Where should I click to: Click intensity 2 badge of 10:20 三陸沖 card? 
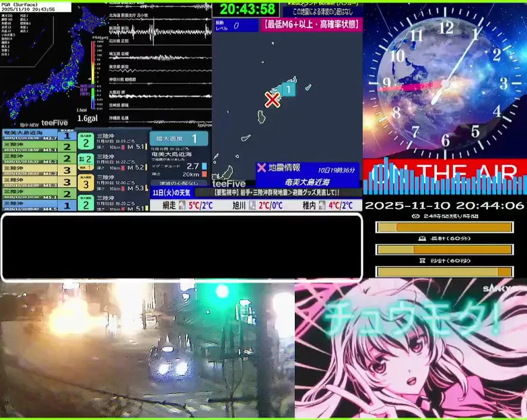86,203
